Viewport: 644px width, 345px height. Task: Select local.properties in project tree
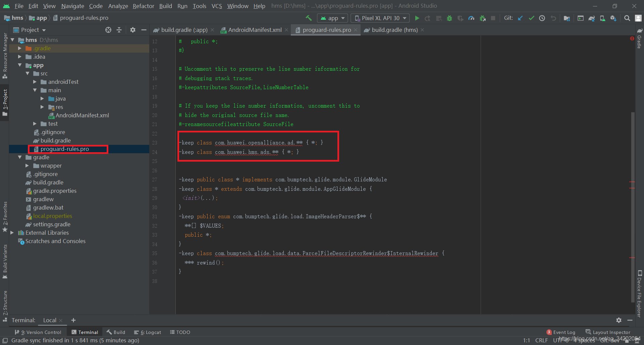point(53,216)
